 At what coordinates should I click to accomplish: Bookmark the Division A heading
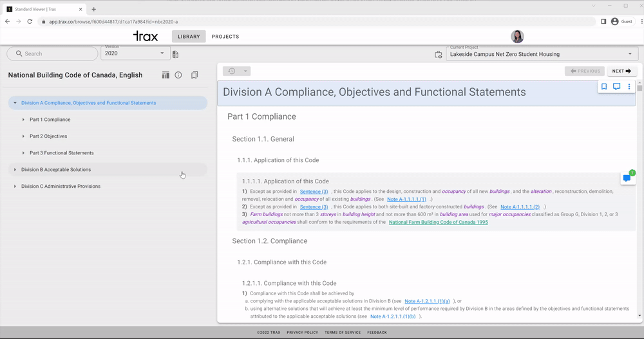[x=604, y=87]
